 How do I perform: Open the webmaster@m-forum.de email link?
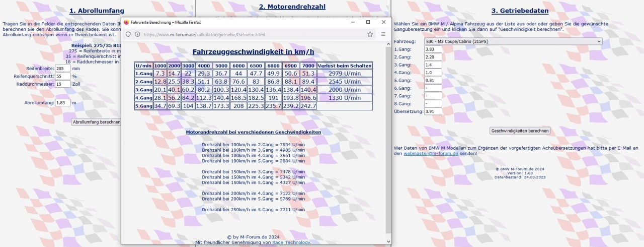click(x=431, y=153)
